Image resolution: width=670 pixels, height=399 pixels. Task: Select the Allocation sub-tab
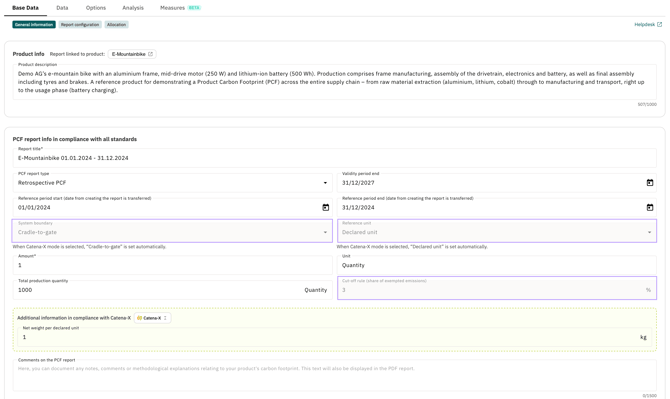116,25
